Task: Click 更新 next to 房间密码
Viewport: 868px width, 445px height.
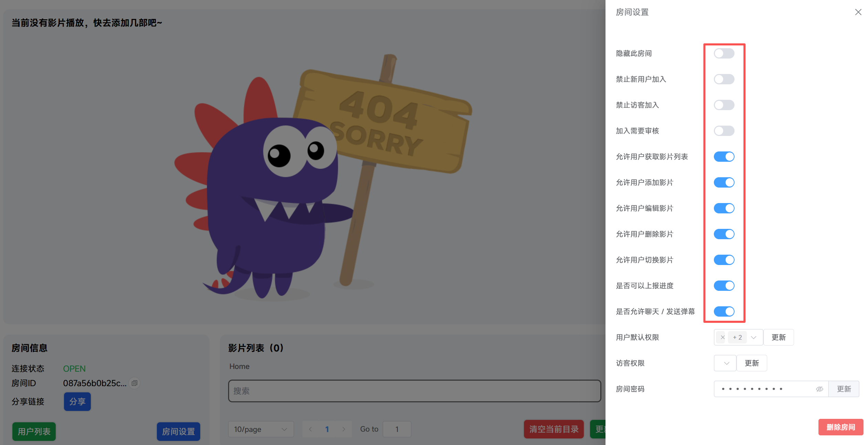Action: tap(844, 389)
